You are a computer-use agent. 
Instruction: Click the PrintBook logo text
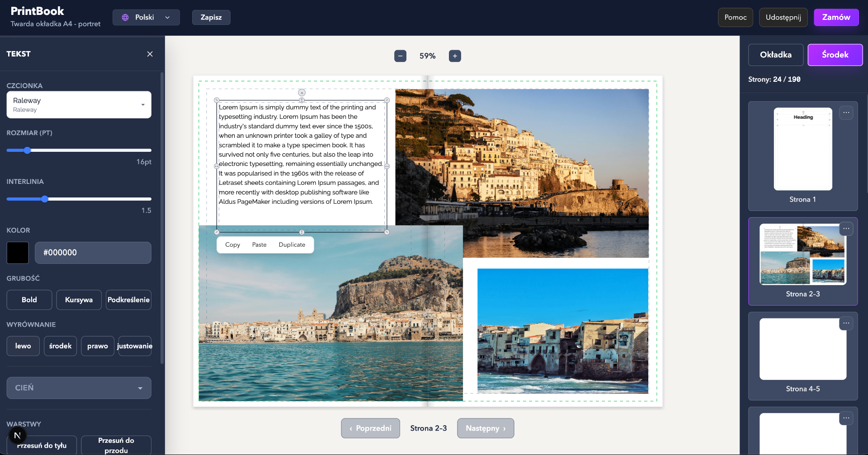[x=38, y=11]
